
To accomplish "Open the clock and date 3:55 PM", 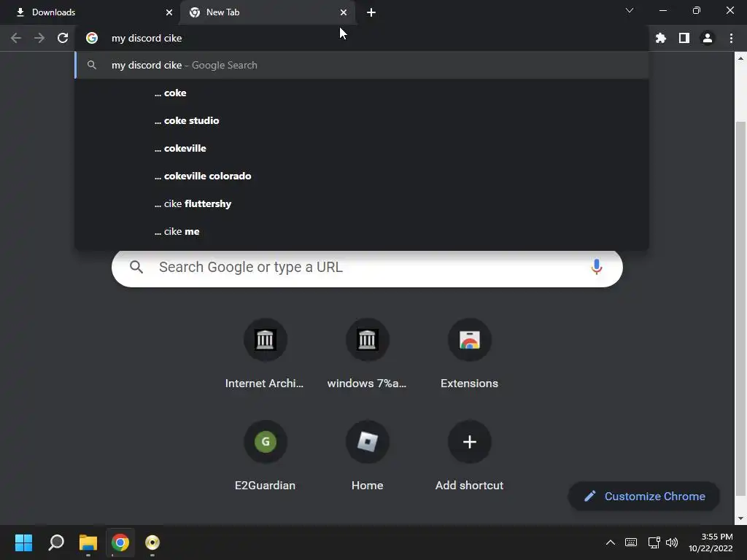I will coord(711,542).
